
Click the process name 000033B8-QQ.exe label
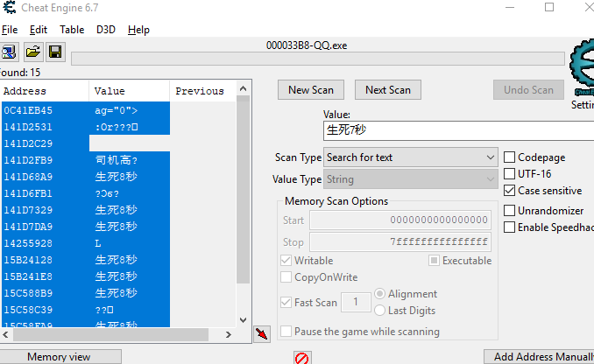(x=307, y=45)
